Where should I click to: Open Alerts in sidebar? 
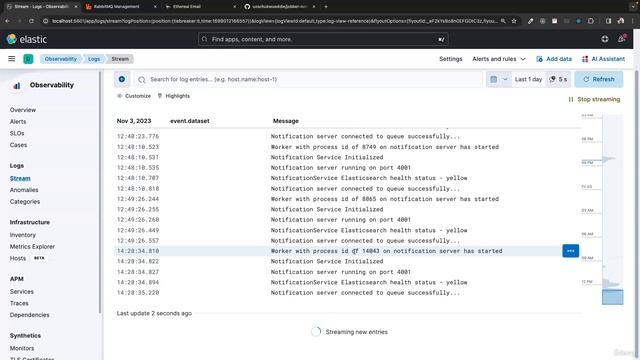click(x=18, y=122)
